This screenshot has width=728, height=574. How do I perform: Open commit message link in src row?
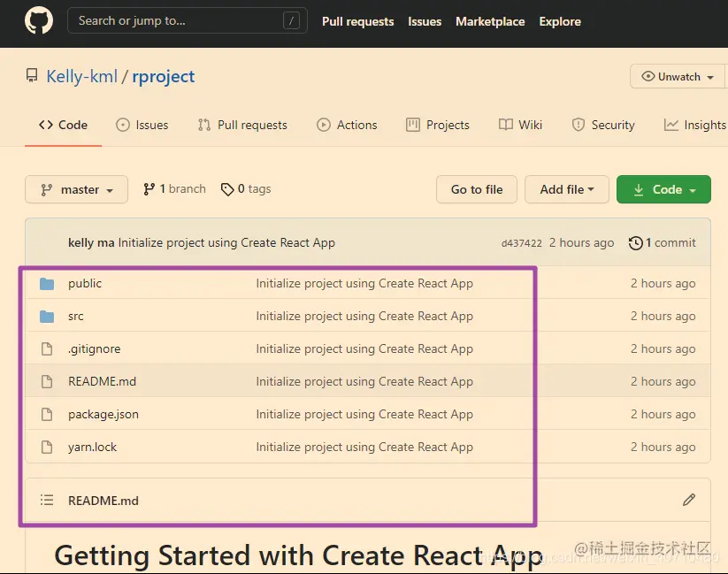click(364, 317)
